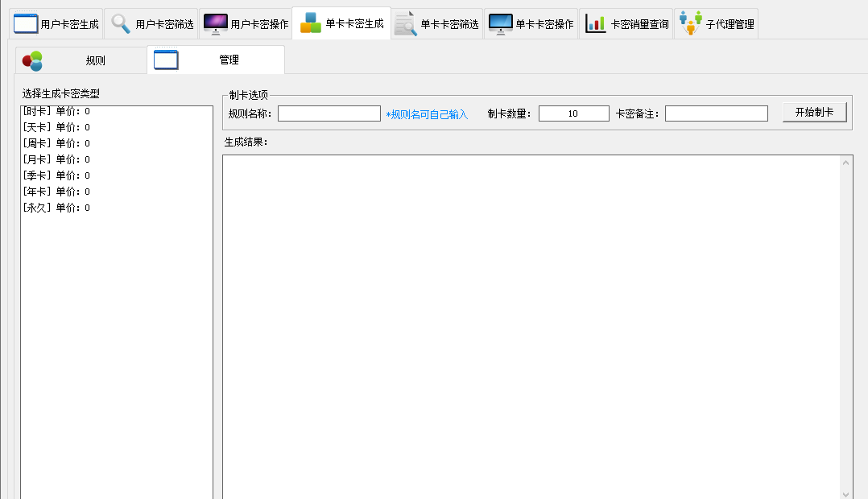This screenshot has width=868, height=499.
Task: Select [天卡] in card type list
Action: click(56, 127)
